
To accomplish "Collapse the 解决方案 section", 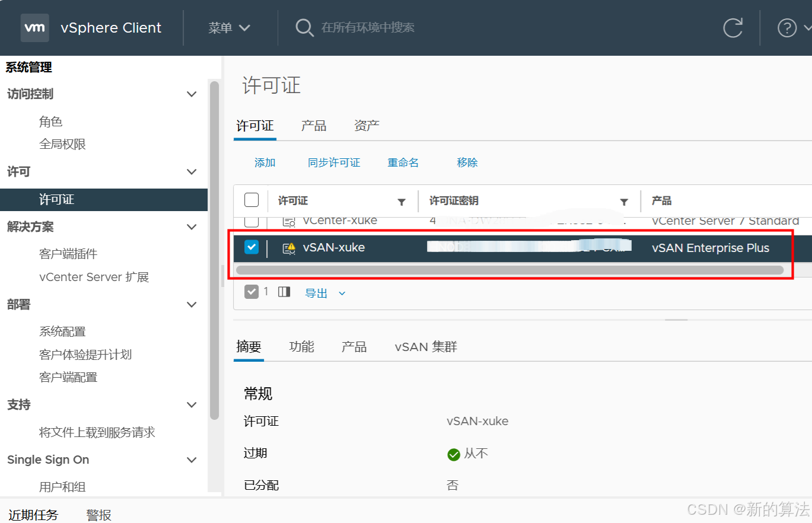I will pos(192,227).
